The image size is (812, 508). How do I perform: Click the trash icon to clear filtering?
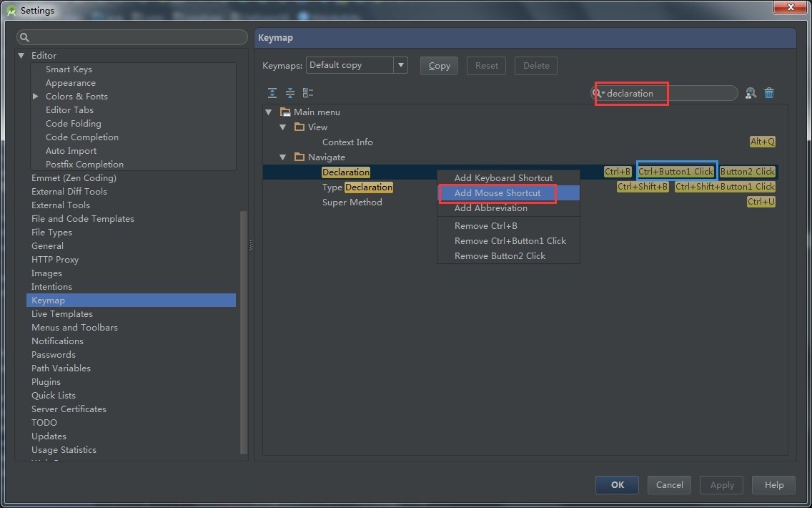(769, 93)
